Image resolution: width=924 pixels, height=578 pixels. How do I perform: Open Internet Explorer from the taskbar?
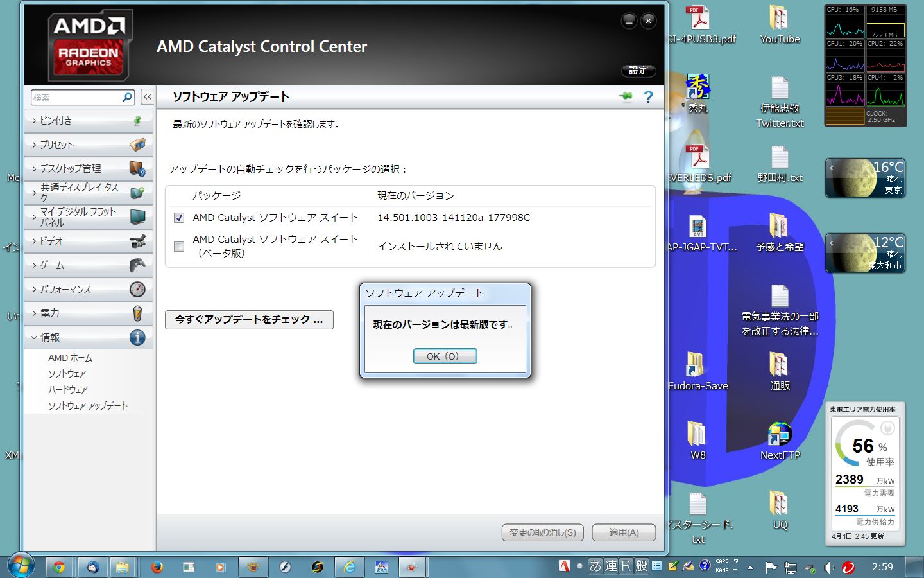pyautogui.click(x=350, y=567)
